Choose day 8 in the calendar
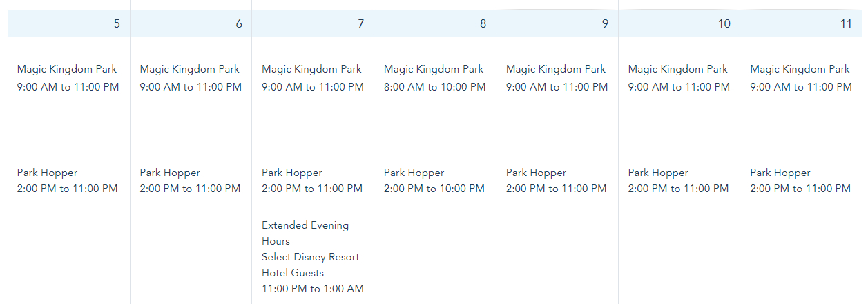 (x=483, y=23)
